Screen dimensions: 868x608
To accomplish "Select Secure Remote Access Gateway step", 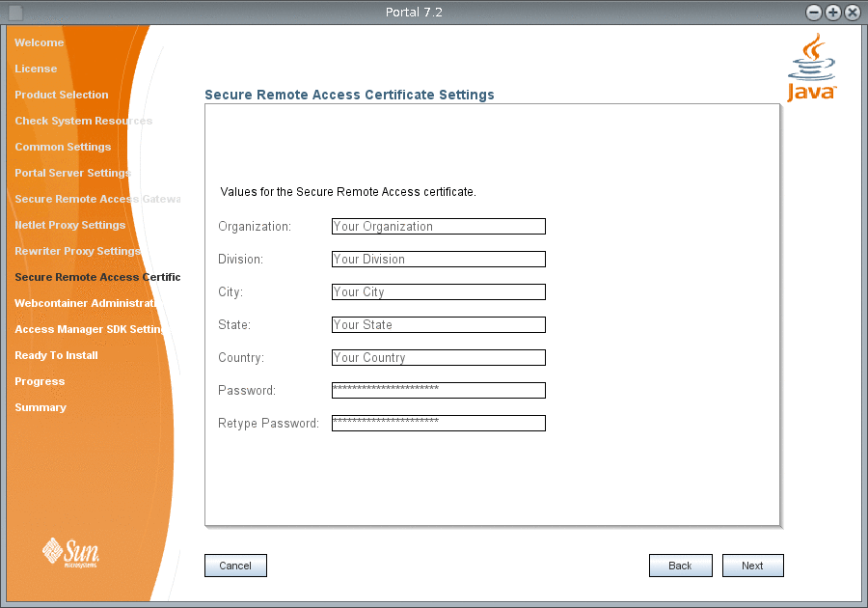I will (x=97, y=199).
